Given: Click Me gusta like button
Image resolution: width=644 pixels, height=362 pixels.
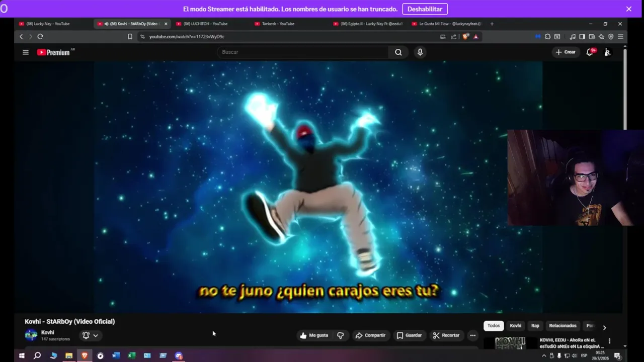Looking at the screenshot, I should point(314,335).
